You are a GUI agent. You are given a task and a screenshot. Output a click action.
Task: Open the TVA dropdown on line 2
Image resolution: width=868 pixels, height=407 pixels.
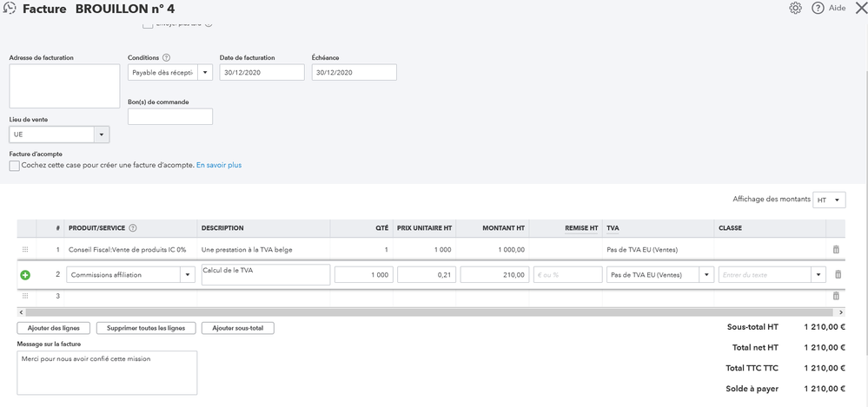706,275
